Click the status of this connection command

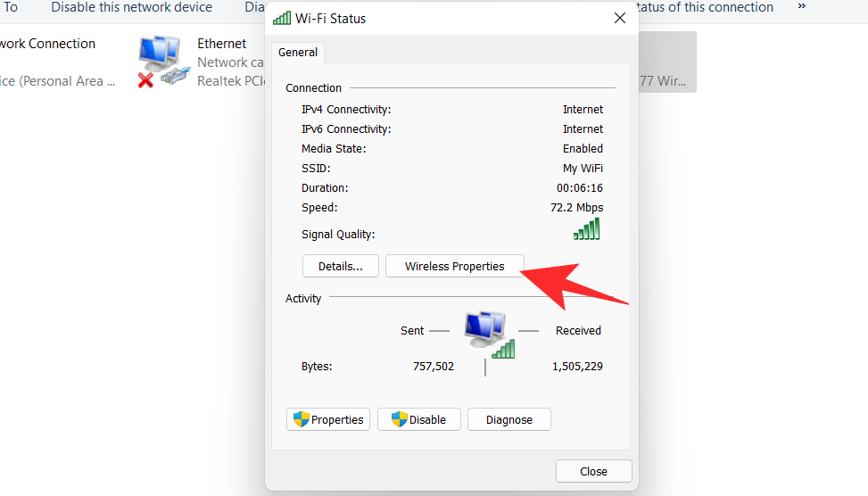click(x=705, y=7)
